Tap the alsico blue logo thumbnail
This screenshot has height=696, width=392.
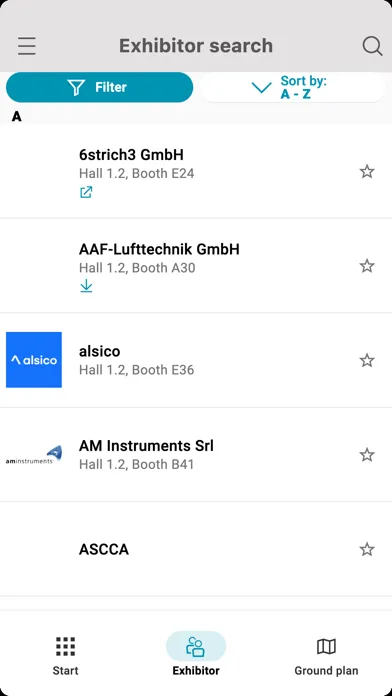34,360
